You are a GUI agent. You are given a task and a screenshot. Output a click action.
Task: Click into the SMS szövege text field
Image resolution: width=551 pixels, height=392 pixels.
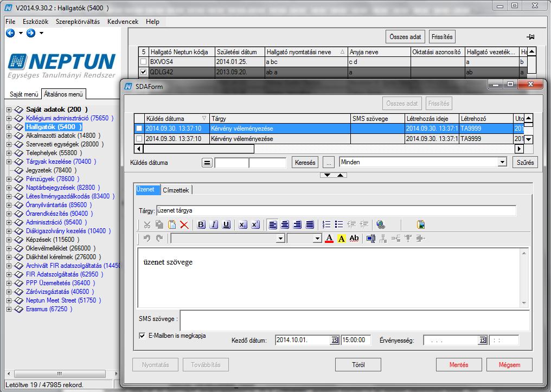pos(355,320)
